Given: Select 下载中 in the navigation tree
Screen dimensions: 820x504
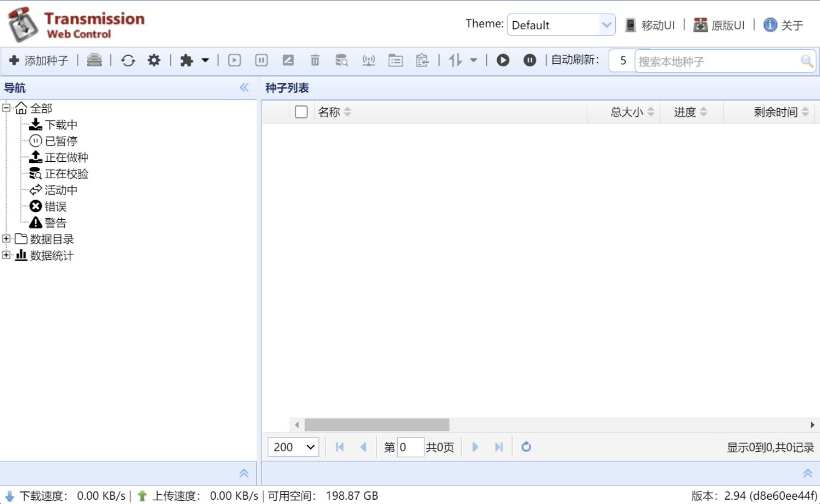Looking at the screenshot, I should tap(61, 125).
